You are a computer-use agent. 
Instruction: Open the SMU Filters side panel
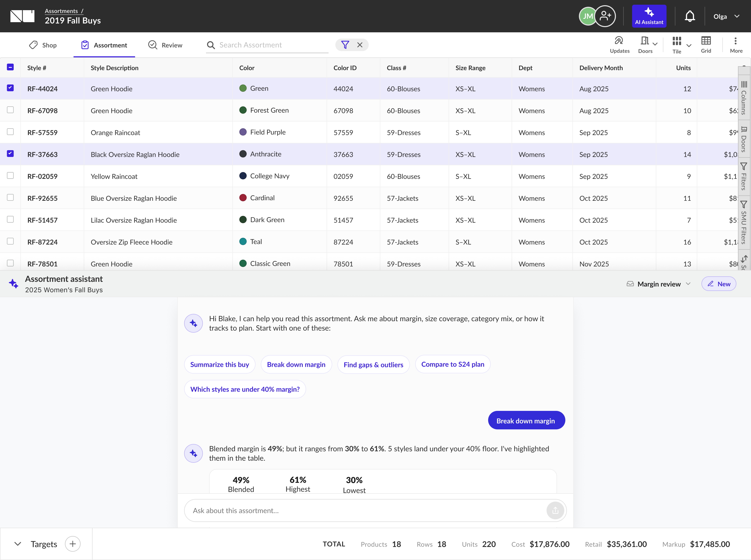(x=743, y=222)
